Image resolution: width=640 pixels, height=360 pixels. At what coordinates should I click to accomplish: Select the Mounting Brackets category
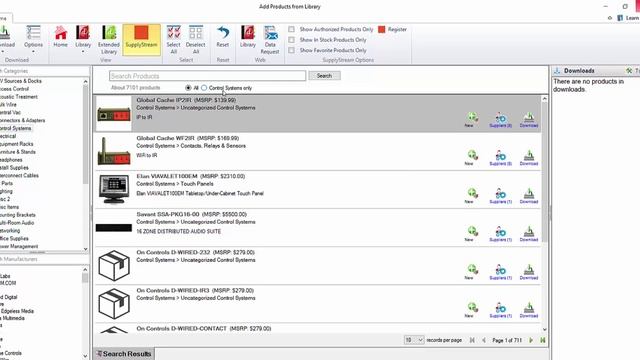point(18,215)
